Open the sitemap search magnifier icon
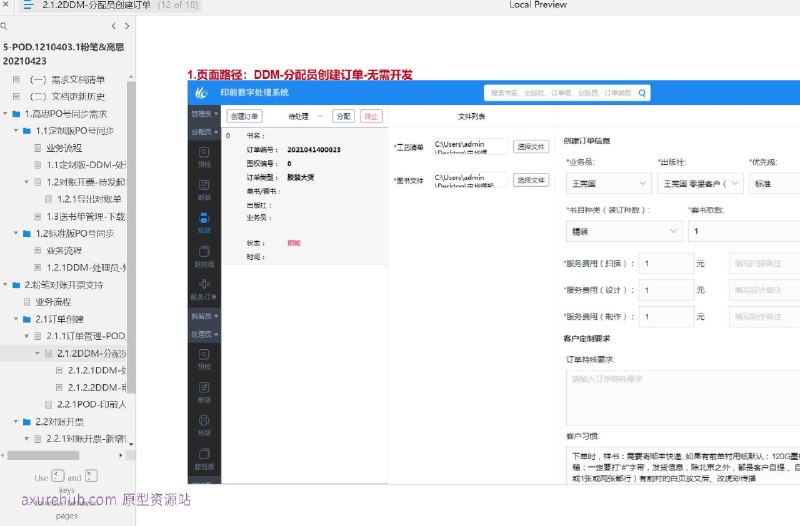 click(4, 26)
